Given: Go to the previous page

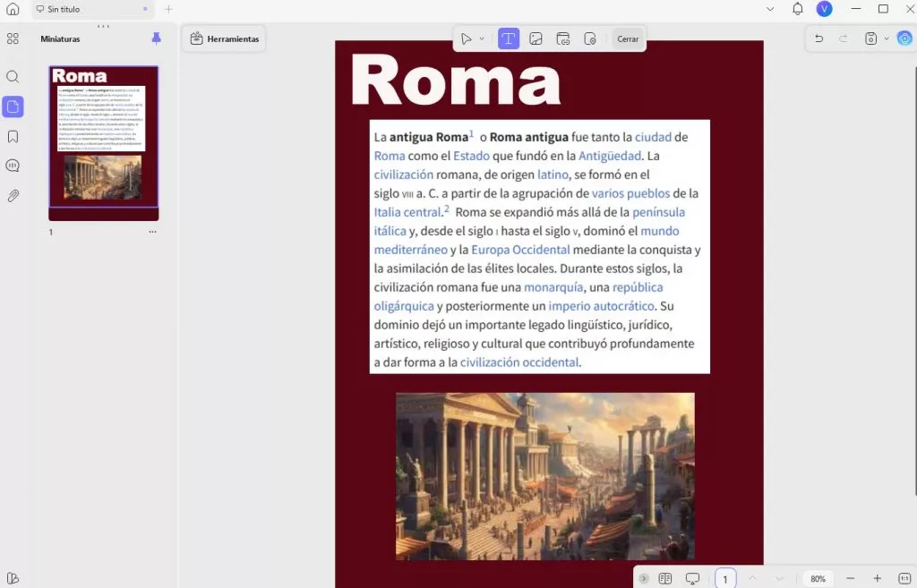Looking at the screenshot, I should click(x=752, y=578).
